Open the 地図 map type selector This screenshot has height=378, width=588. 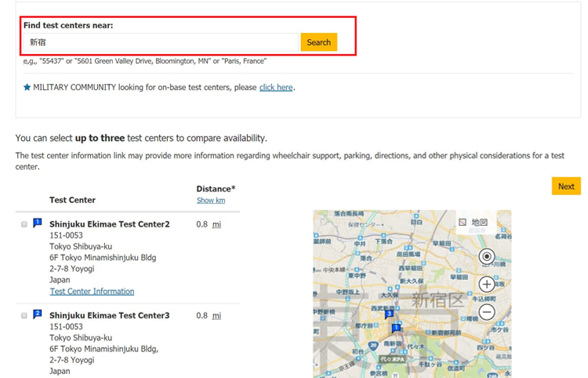[x=474, y=223]
